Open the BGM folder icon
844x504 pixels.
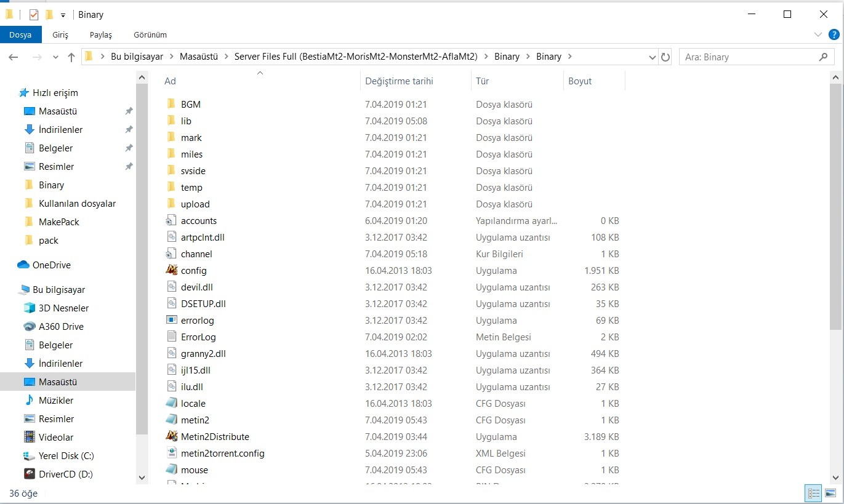click(x=171, y=104)
